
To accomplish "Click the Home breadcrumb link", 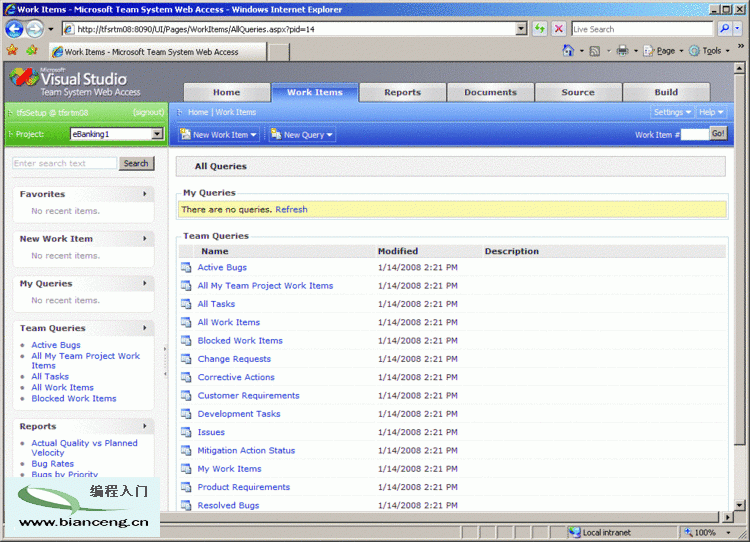I will click(198, 112).
